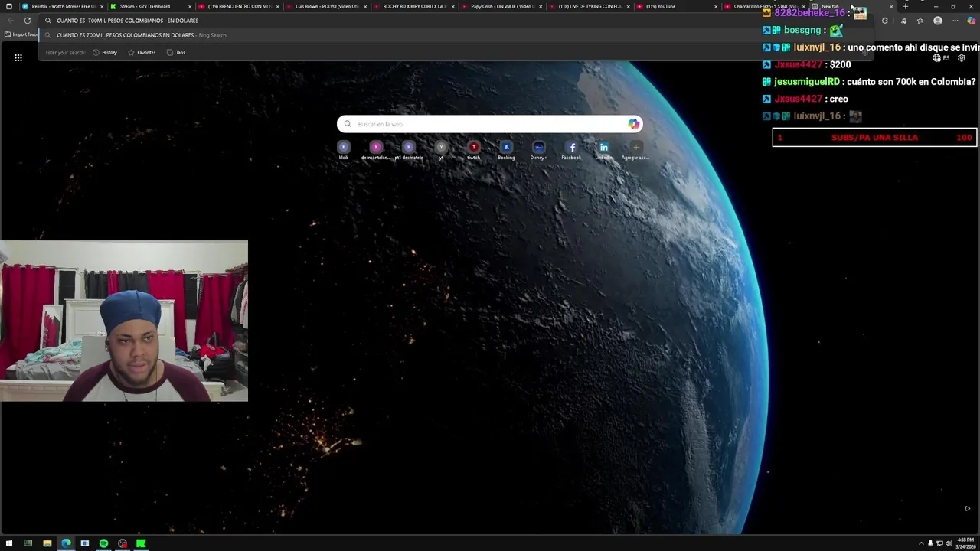
Task: Click the SUBS/PA UNA SILLA goal bar
Action: (x=874, y=138)
